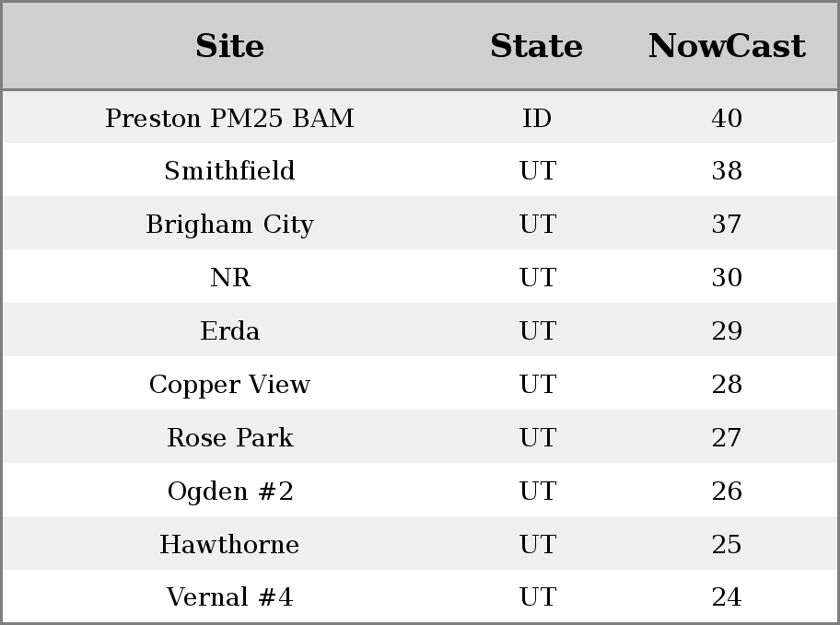Click the ID state cell
This screenshot has height=625, width=840.
537,119
